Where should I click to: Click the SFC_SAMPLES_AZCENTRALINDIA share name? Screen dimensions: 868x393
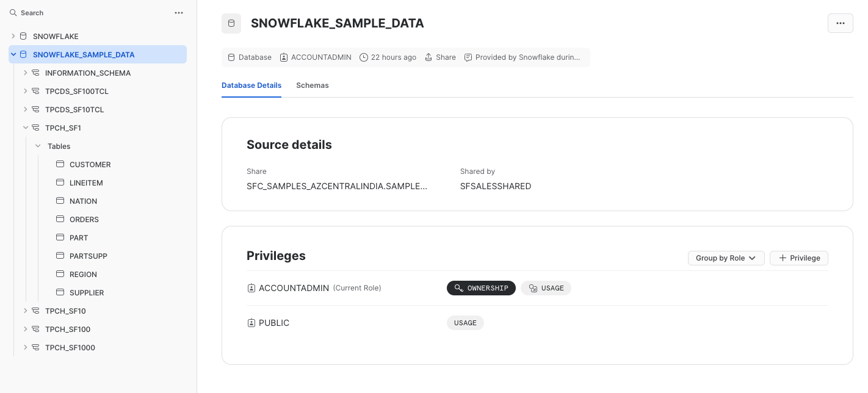[x=337, y=186]
